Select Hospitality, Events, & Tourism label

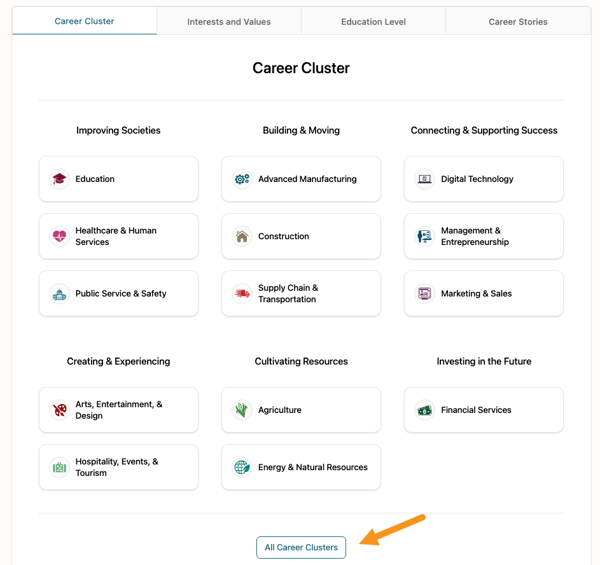point(117,467)
